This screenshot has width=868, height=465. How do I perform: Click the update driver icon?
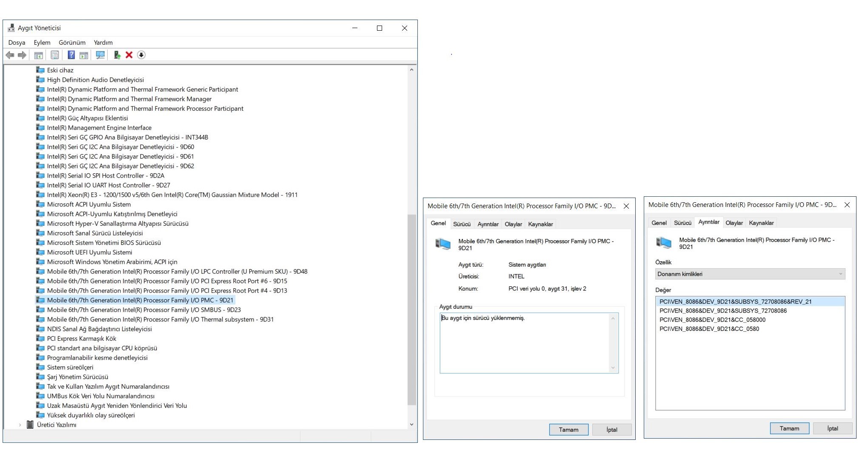click(117, 55)
